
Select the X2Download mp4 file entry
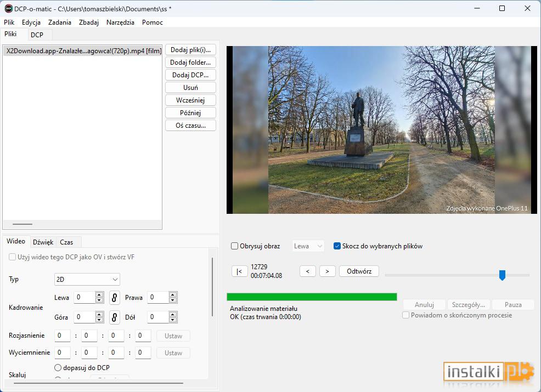82,51
